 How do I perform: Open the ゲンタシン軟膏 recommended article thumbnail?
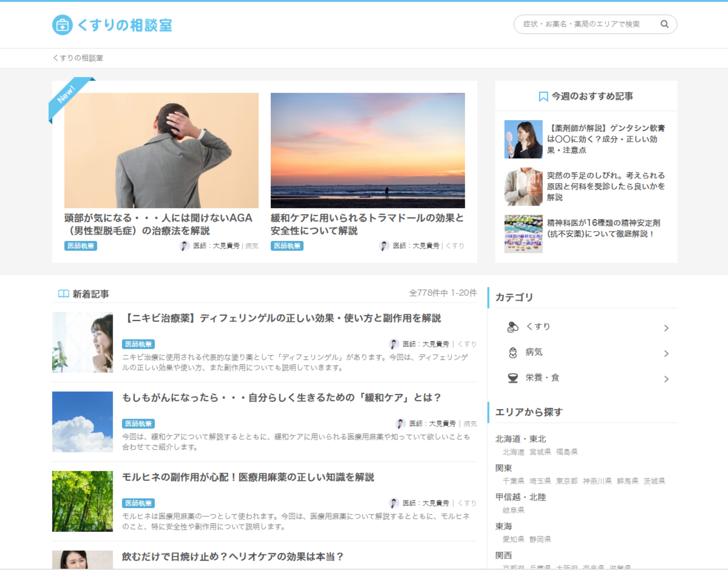(523, 139)
